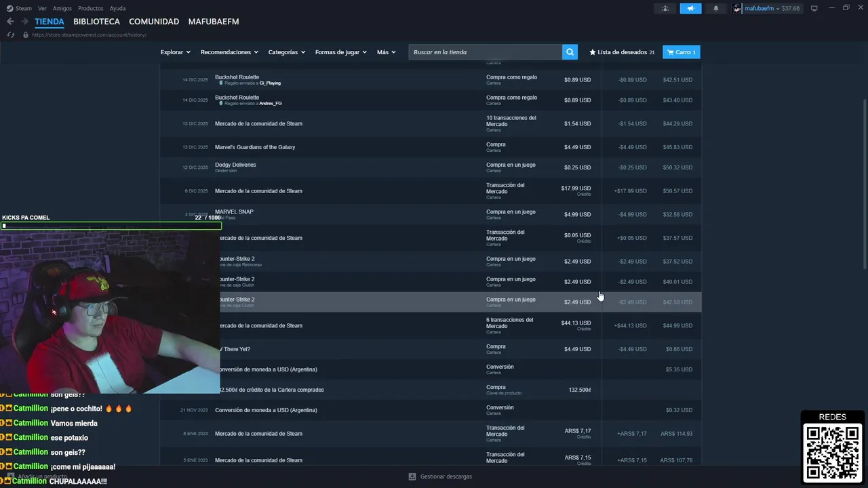
Task: Click the Buscar en la tienda field
Action: click(485, 52)
